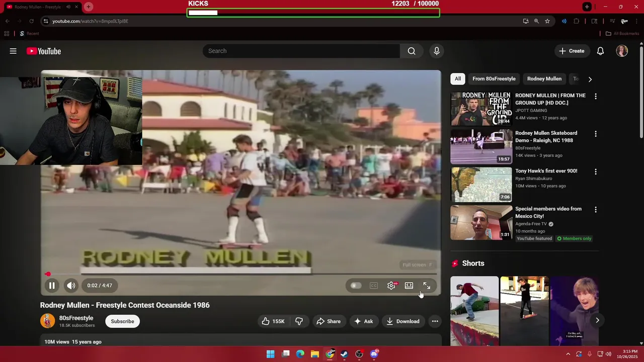The height and width of the screenshot is (362, 644).
Task: Reload the page in the browser
Action: click(x=31, y=21)
